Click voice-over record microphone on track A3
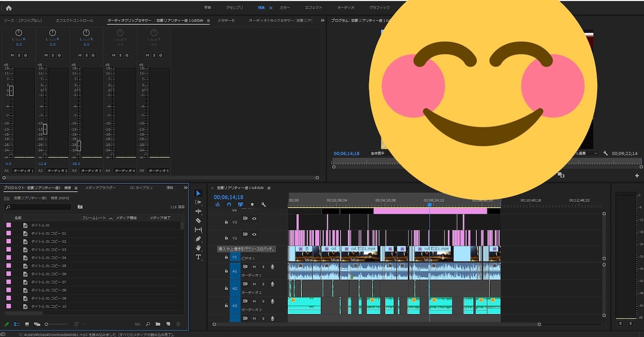This screenshot has width=644, height=337. pyautogui.click(x=272, y=301)
